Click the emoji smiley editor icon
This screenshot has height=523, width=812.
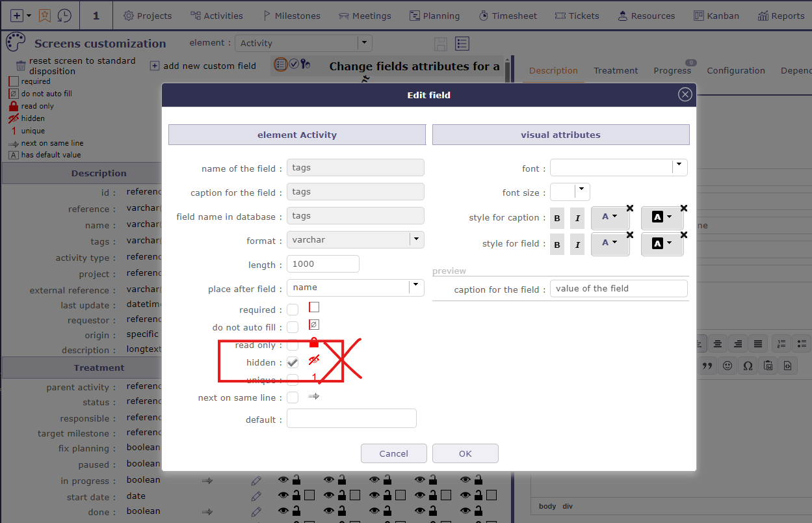pyautogui.click(x=727, y=366)
